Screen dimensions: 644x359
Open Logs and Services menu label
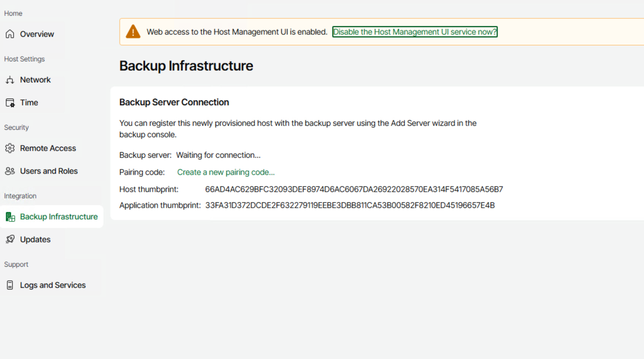tap(53, 285)
